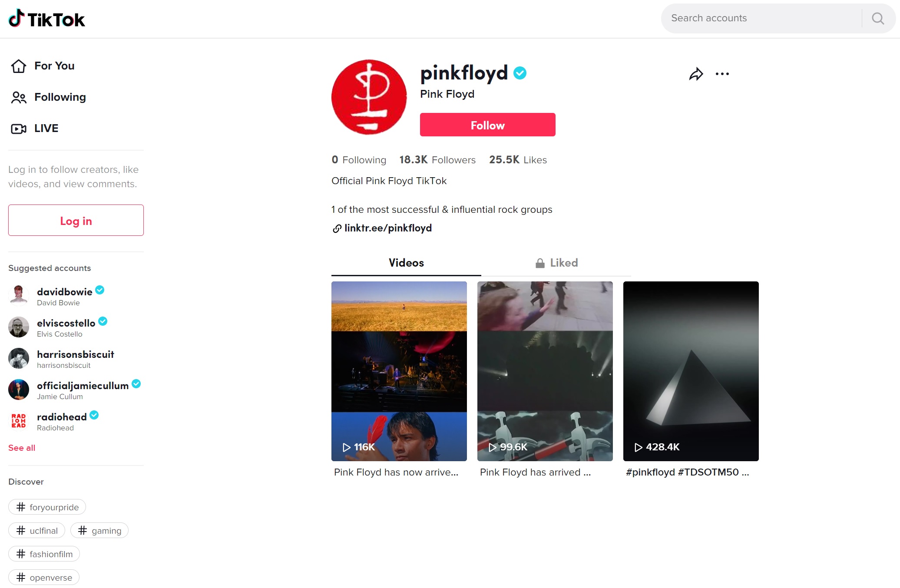Click the share arrow icon

[696, 74]
